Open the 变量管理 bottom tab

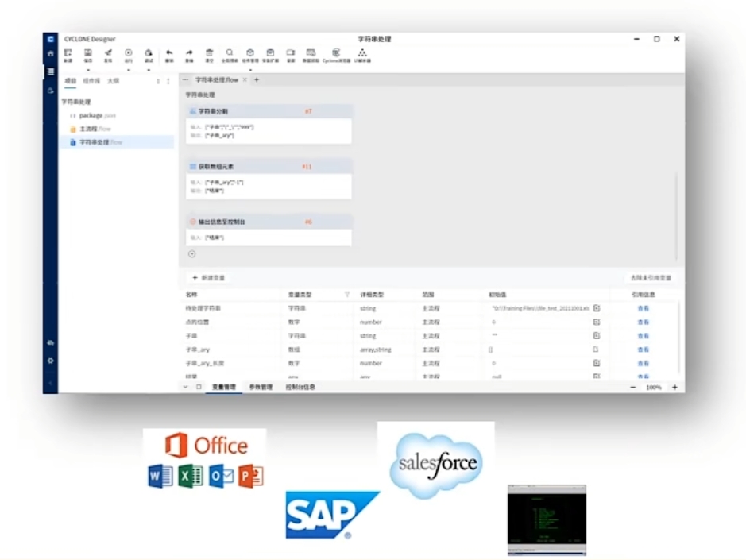pyautogui.click(x=223, y=387)
